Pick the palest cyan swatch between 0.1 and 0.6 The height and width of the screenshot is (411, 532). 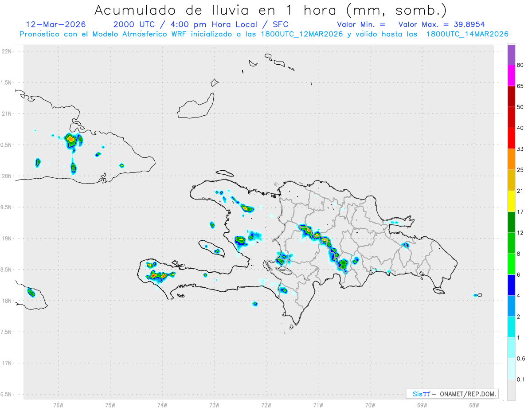click(x=511, y=368)
